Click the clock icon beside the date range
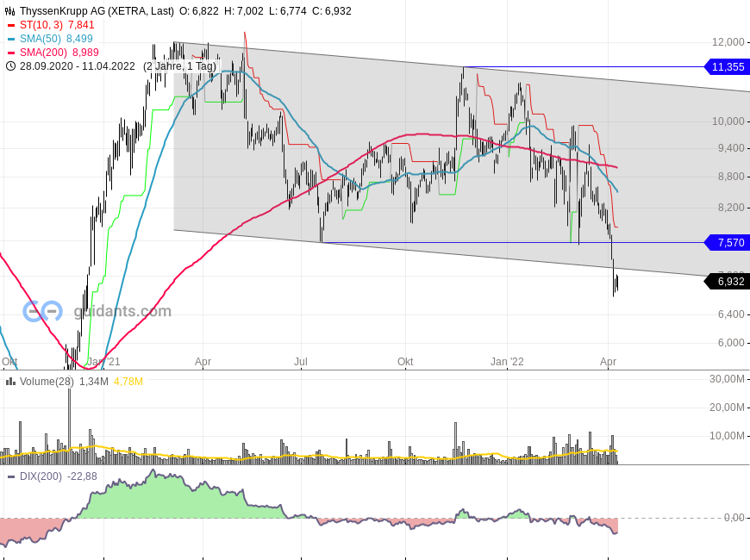Viewport: 750px width, 560px height. (10, 66)
